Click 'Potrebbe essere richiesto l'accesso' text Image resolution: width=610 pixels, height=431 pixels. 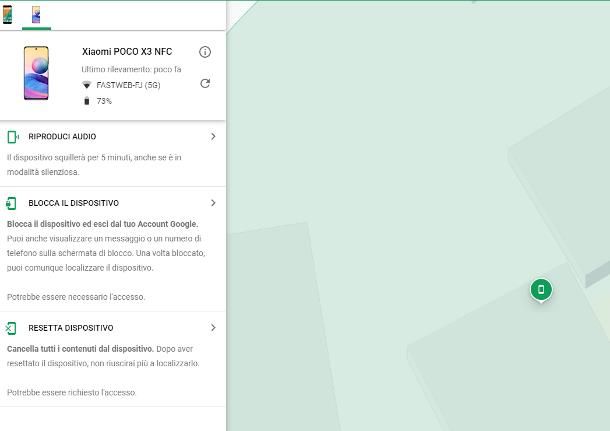click(72, 392)
